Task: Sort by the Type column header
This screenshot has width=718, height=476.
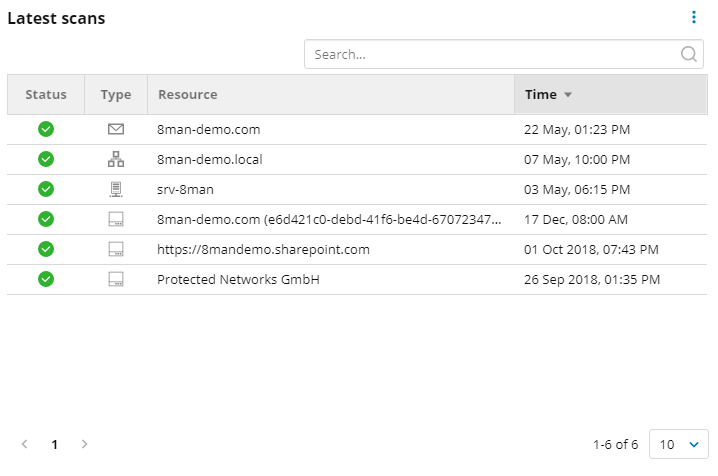Action: (116, 95)
